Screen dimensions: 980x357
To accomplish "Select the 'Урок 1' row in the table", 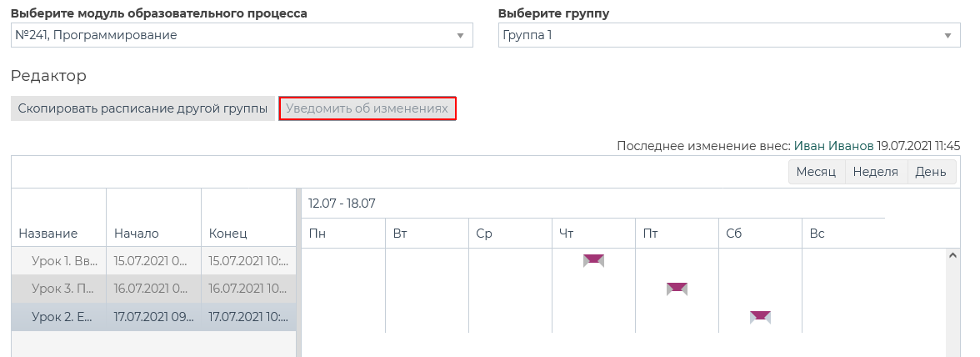I will coord(62,260).
